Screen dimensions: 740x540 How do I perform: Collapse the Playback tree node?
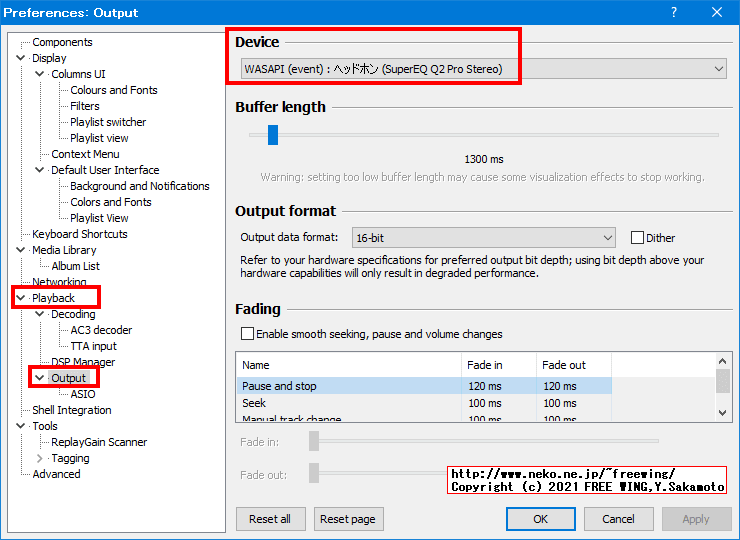pos(22,298)
